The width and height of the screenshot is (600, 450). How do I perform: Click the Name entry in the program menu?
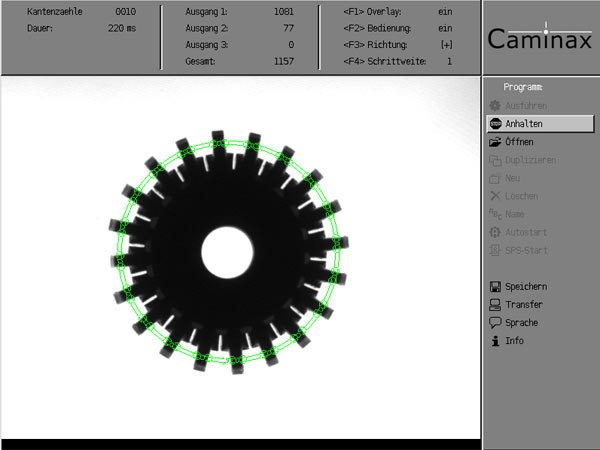click(515, 214)
